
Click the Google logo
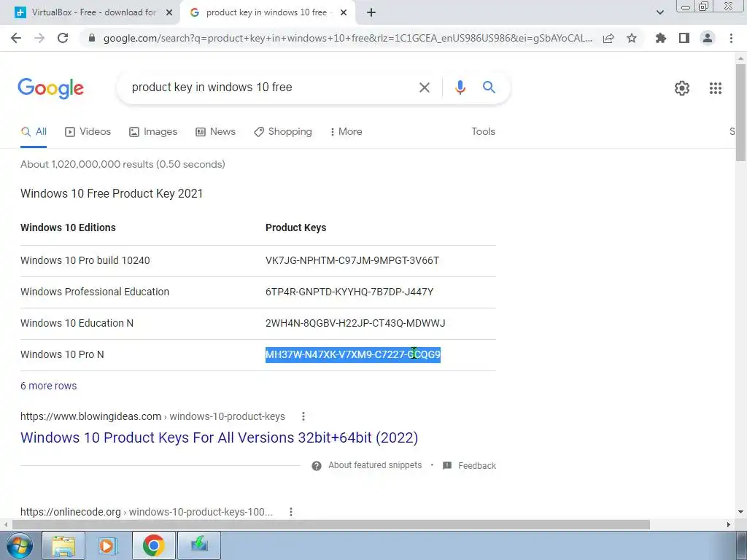pos(51,88)
